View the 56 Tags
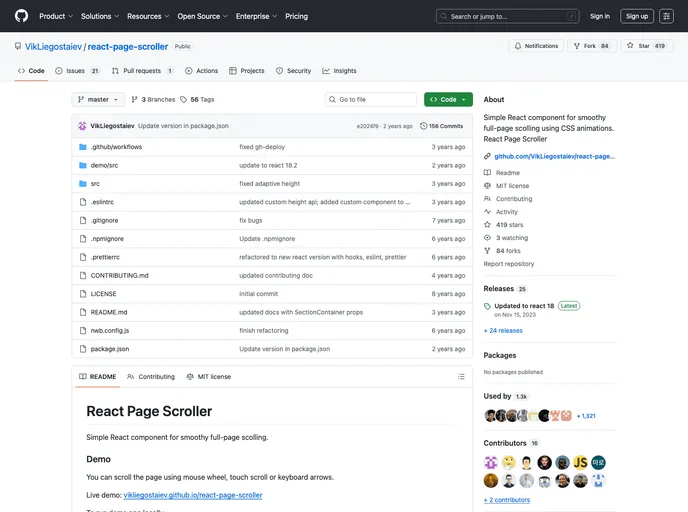 point(197,100)
